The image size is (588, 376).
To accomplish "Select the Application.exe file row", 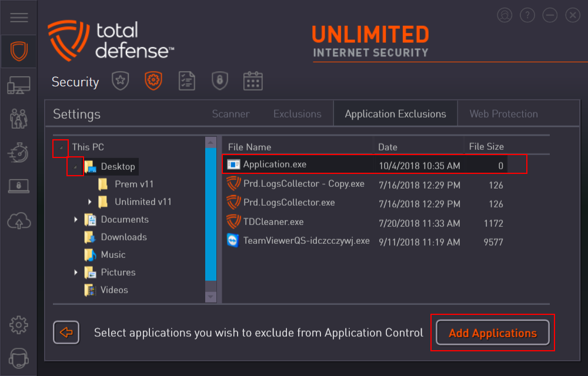I will [x=366, y=164].
